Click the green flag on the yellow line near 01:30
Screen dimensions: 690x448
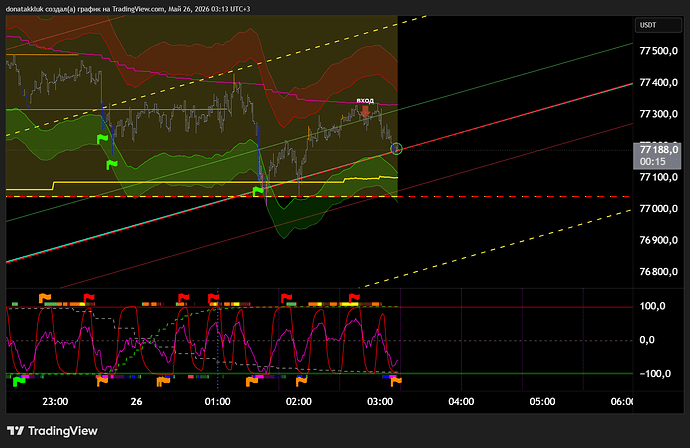258,191
